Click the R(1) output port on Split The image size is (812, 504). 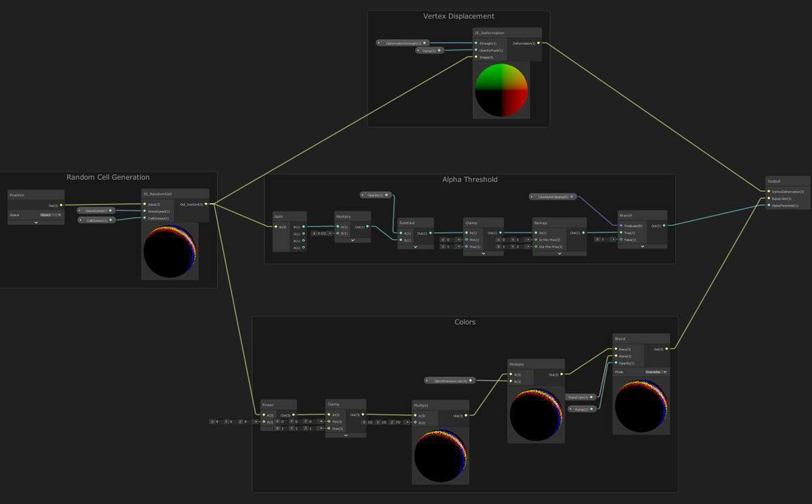pos(304,227)
